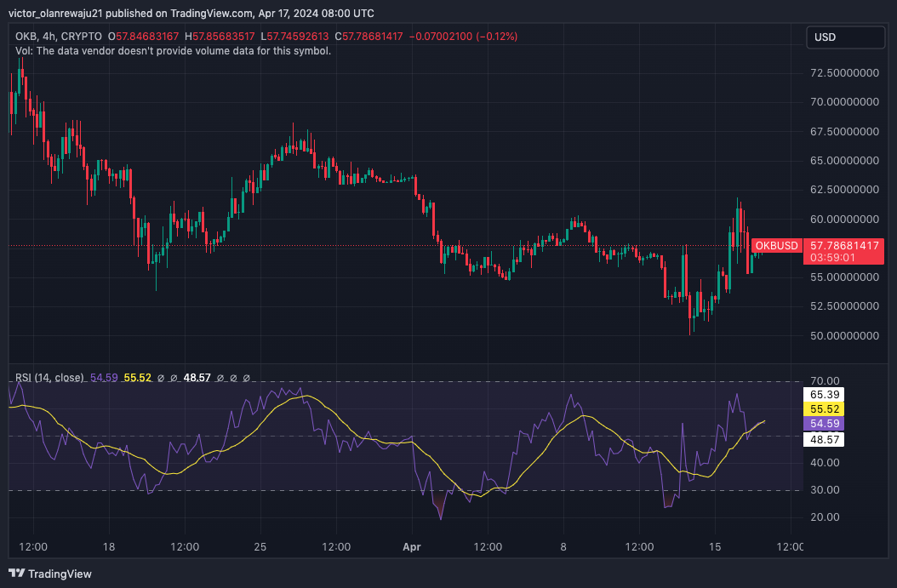
Task: Click the volume data unavailable notice
Action: 174,51
